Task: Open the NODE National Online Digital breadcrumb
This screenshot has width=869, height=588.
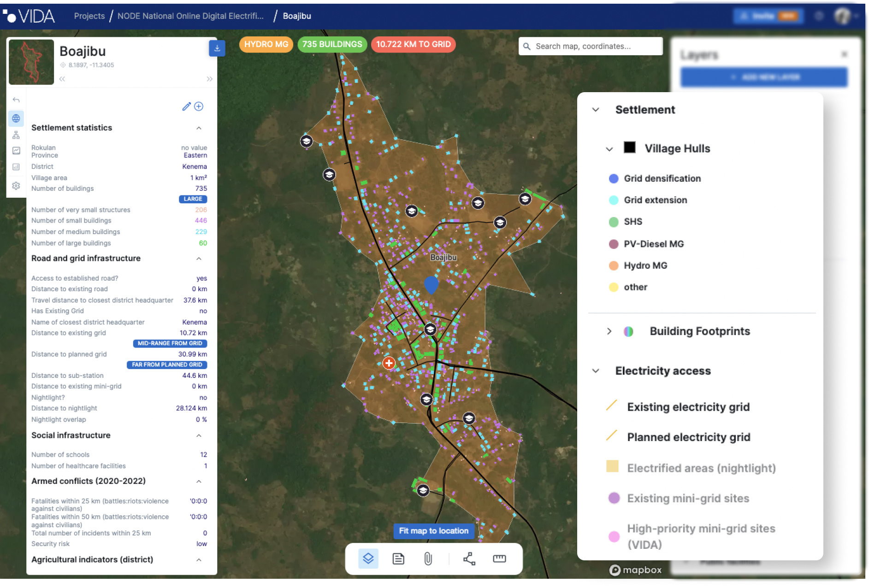Action: click(190, 16)
